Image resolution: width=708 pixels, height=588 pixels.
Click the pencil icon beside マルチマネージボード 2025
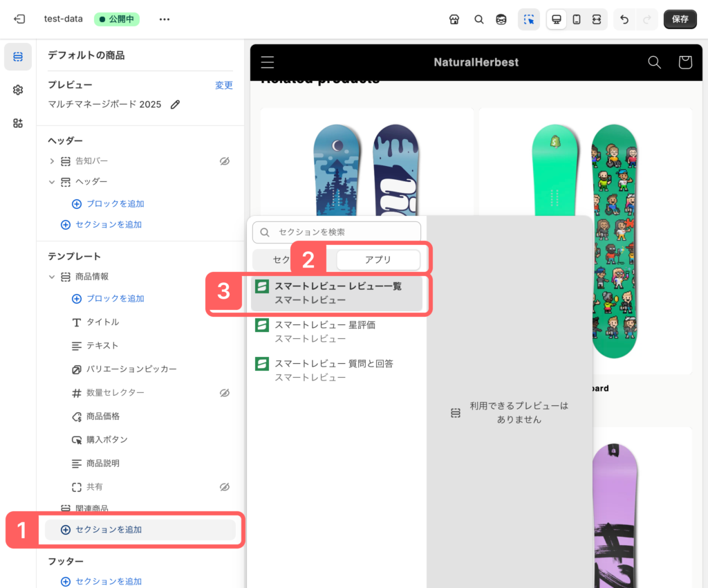pyautogui.click(x=176, y=104)
